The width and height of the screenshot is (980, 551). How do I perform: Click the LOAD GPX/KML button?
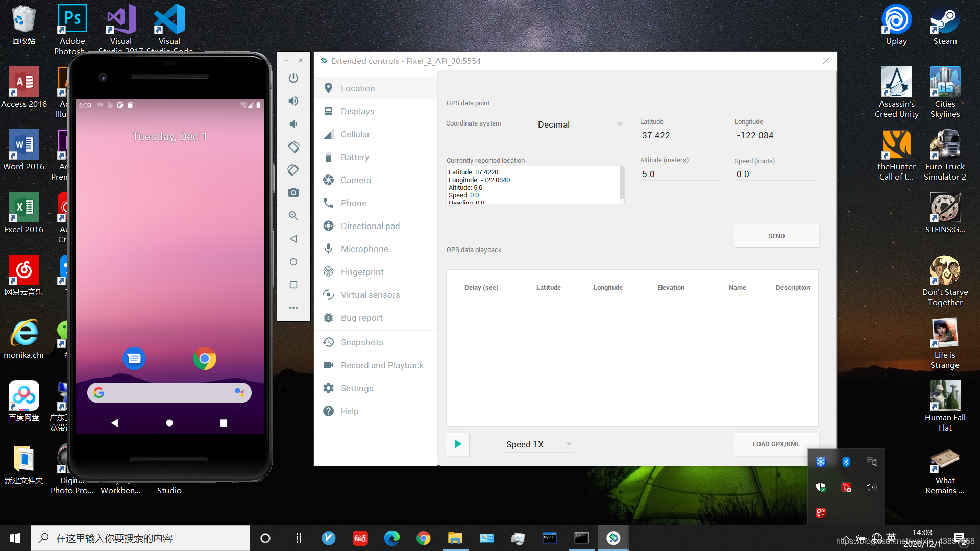[776, 444]
